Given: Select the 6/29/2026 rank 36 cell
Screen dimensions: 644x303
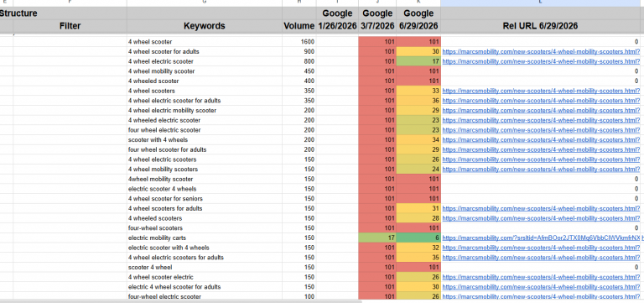Looking at the screenshot, I should tap(418, 101).
